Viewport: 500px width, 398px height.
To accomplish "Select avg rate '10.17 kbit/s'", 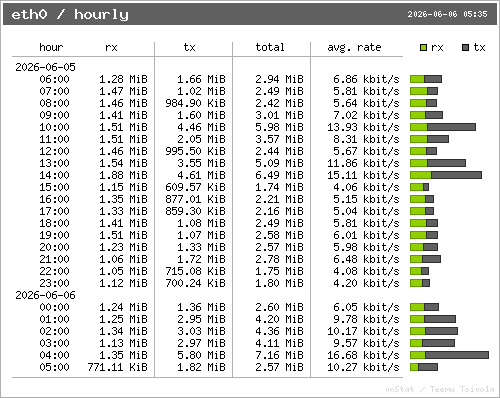I will (363, 331).
